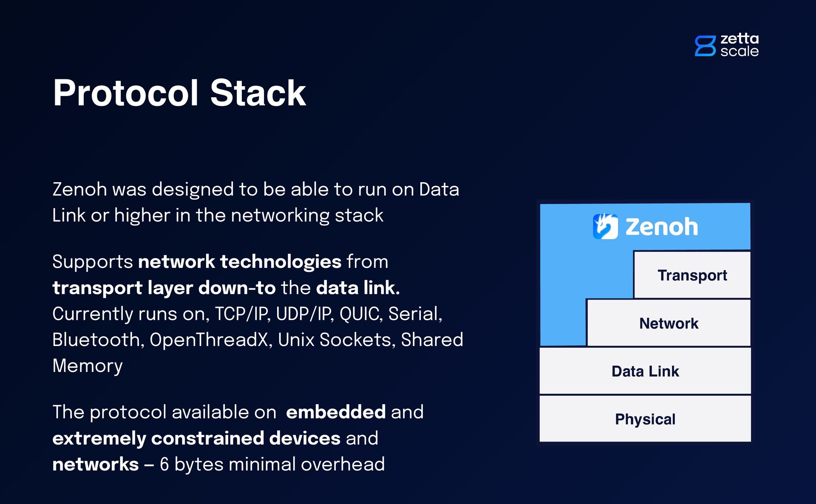
Task: Select the Data Link layer box
Action: [645, 371]
